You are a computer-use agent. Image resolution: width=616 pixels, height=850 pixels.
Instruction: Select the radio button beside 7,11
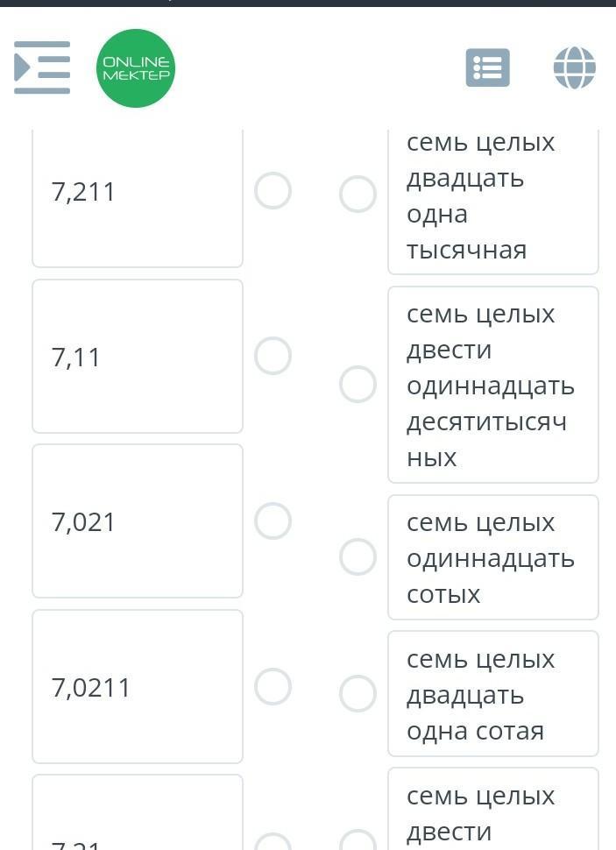pyautogui.click(x=273, y=356)
